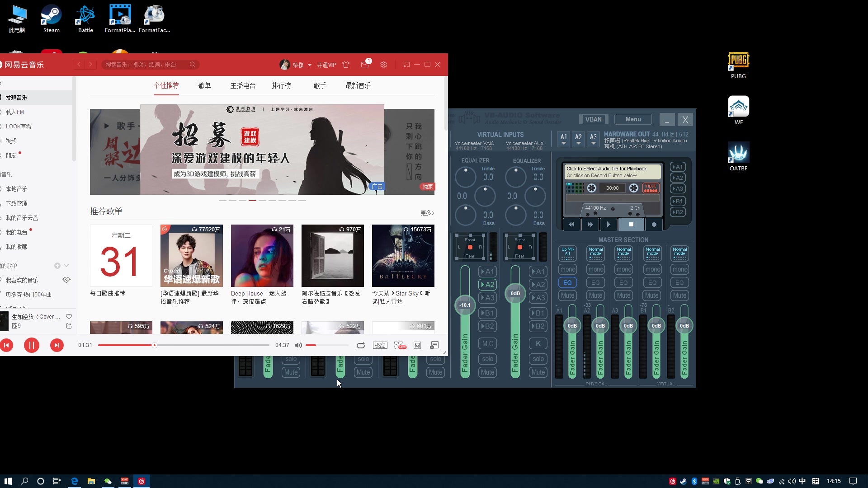This screenshot has width=868, height=488.
Task: Mute master bus B1
Action: [x=652, y=296]
